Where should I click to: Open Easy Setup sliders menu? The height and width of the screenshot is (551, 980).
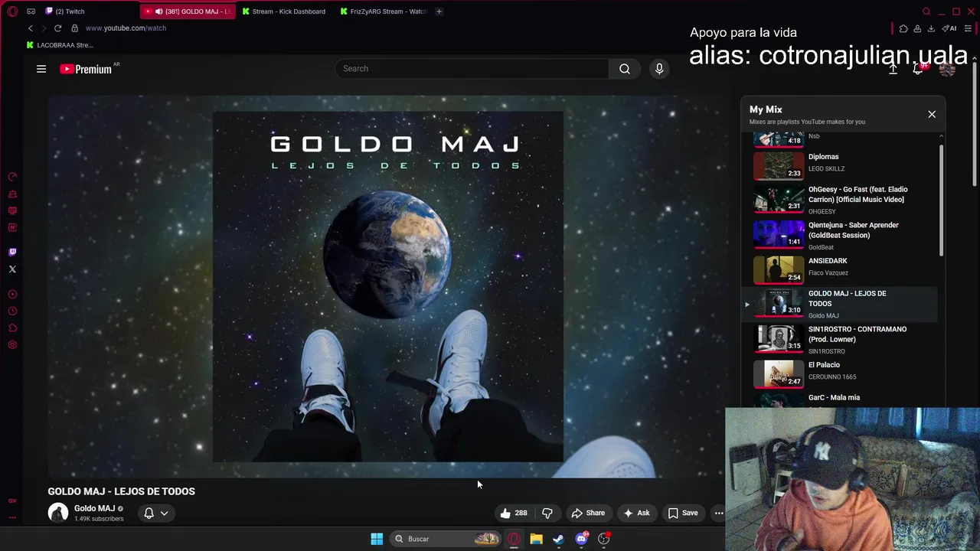tap(968, 28)
